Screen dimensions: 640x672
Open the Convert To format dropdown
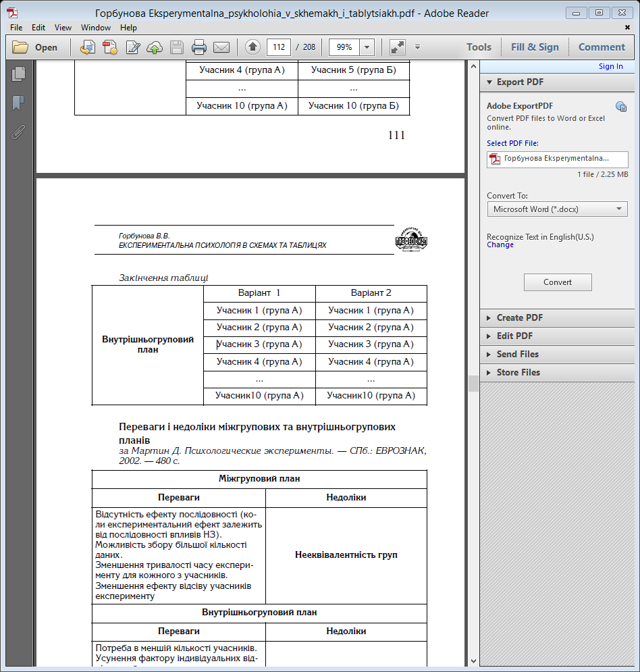(557, 209)
